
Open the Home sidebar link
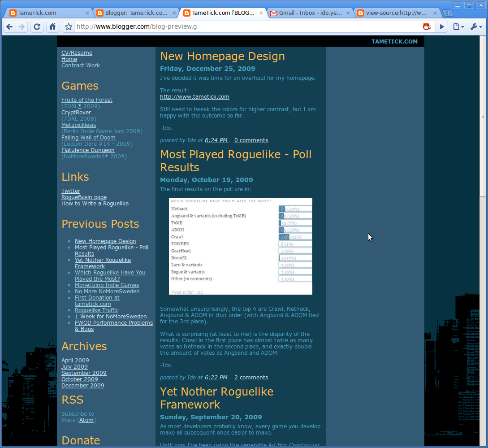point(69,59)
